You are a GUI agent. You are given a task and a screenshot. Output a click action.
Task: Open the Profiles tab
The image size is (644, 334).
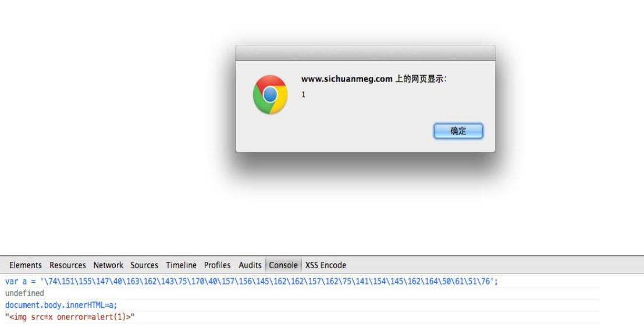(217, 265)
